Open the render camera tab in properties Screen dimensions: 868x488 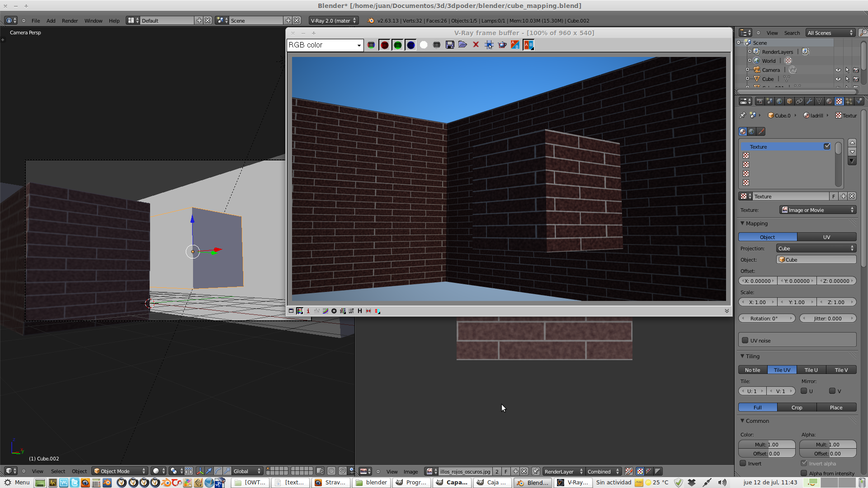759,101
